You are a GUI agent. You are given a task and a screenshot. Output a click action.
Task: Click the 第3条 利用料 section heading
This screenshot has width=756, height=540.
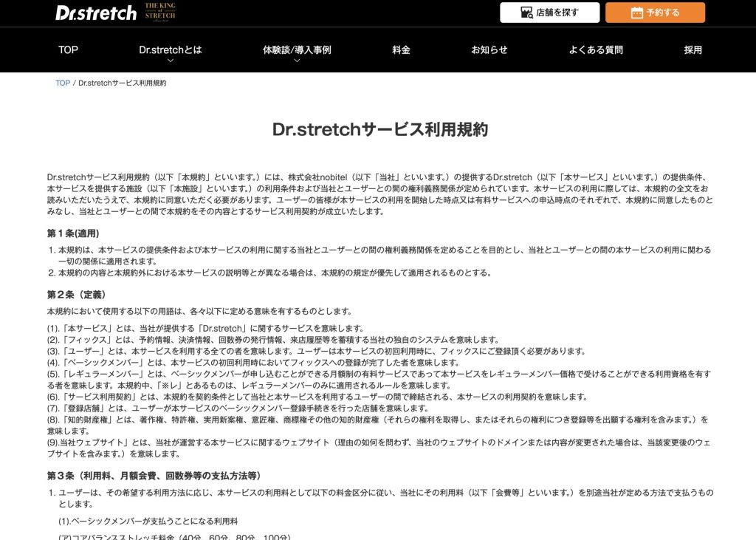[154, 475]
